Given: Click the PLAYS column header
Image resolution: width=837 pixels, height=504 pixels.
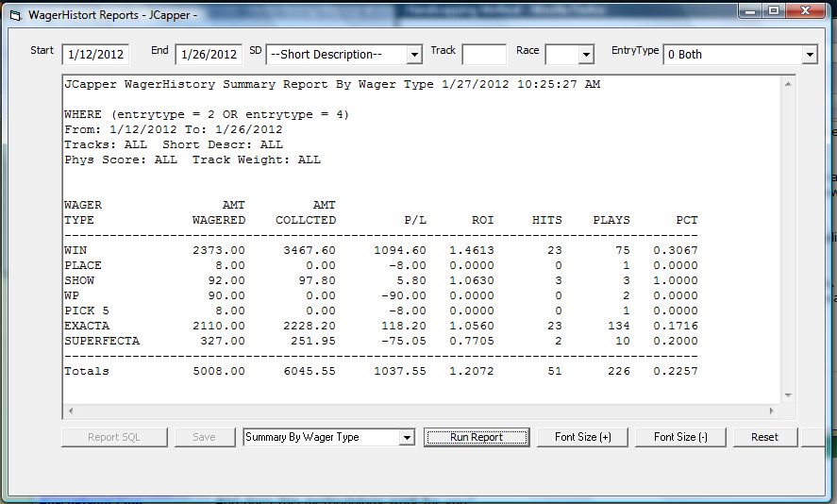Looking at the screenshot, I should (611, 220).
